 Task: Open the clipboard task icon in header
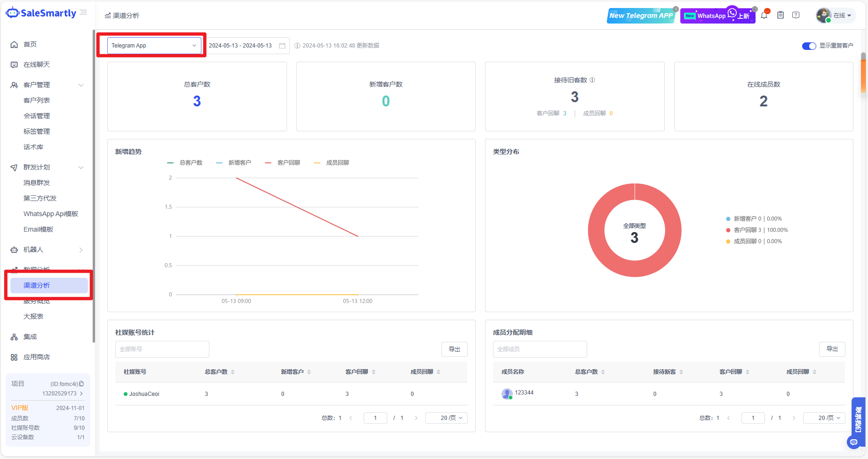(780, 15)
